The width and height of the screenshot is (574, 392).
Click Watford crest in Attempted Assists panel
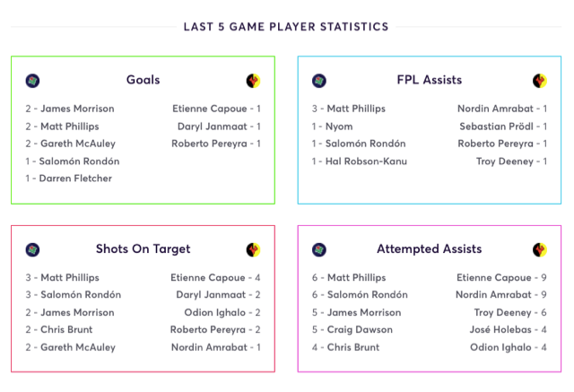point(540,249)
